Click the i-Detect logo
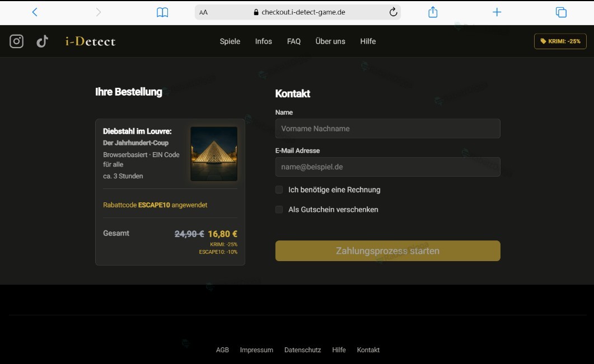Viewport: 594px width, 364px height. pos(90,41)
